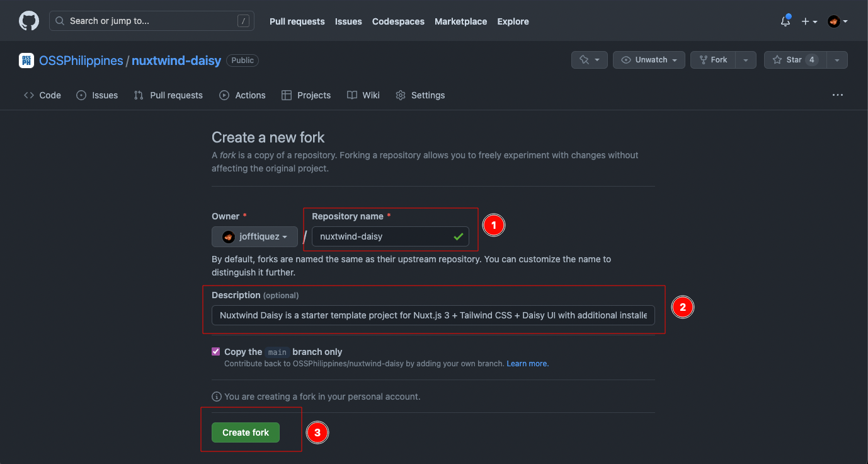Open Pull requests in top navigation
This screenshot has width=868, height=464.
pyautogui.click(x=297, y=21)
